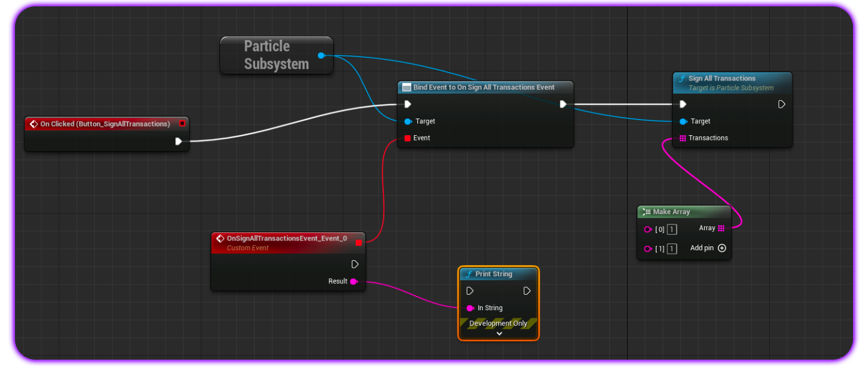Viewport: 868px width, 366px height.
Task: Click the Transactions array pin on Sign All Transactions
Action: [682, 138]
